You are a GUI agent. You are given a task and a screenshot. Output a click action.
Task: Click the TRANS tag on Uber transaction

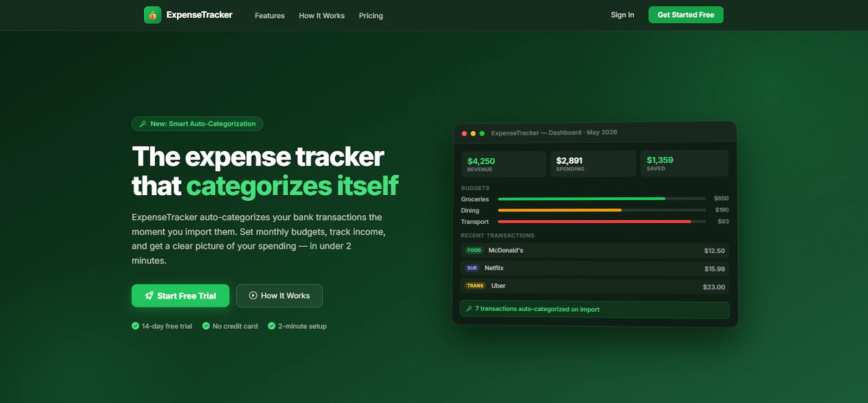point(475,286)
